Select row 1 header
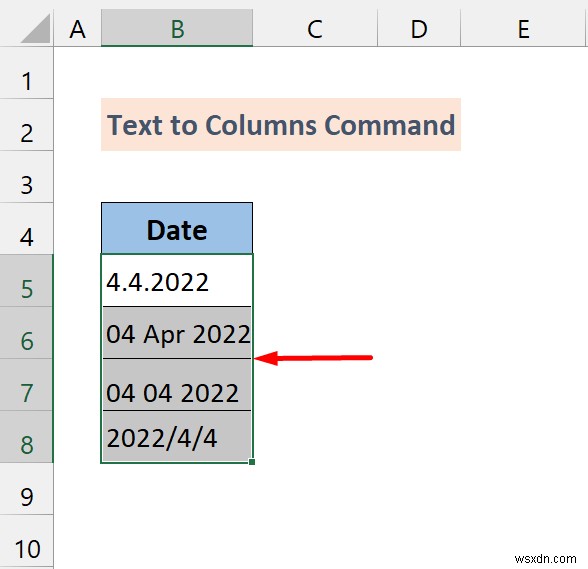Viewport: 588px width, 569px height. (26, 73)
